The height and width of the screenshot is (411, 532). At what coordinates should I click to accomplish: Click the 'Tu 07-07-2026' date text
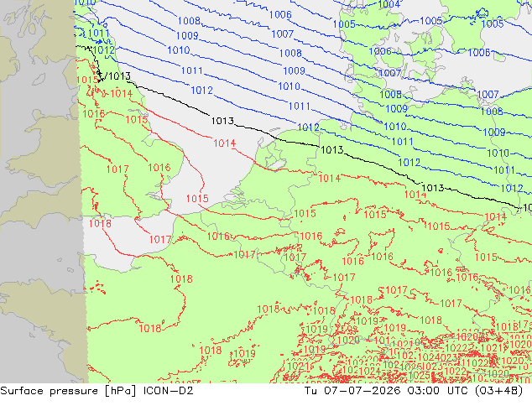[352, 391]
